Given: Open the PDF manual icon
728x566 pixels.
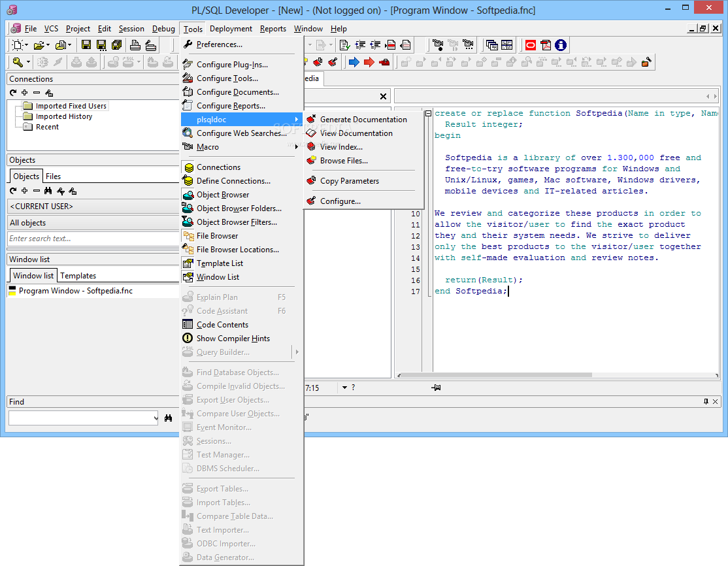Looking at the screenshot, I should 545,45.
